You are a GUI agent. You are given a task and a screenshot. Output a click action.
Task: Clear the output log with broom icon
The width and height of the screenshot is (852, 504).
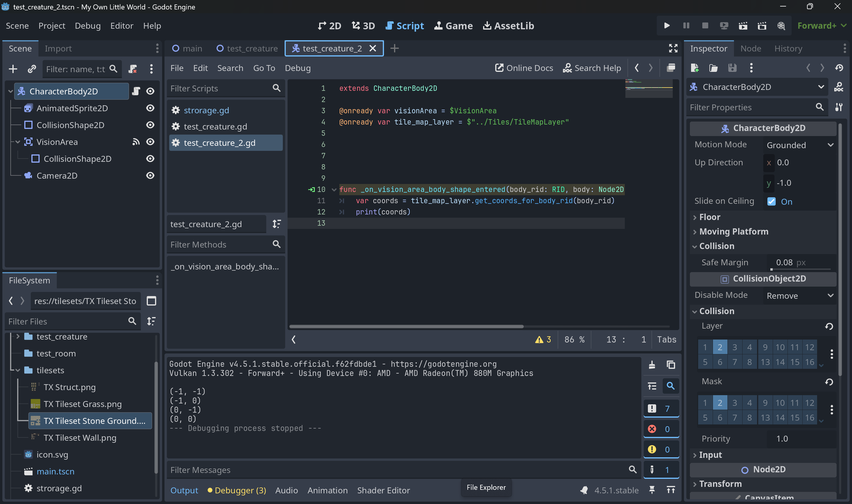point(652,365)
